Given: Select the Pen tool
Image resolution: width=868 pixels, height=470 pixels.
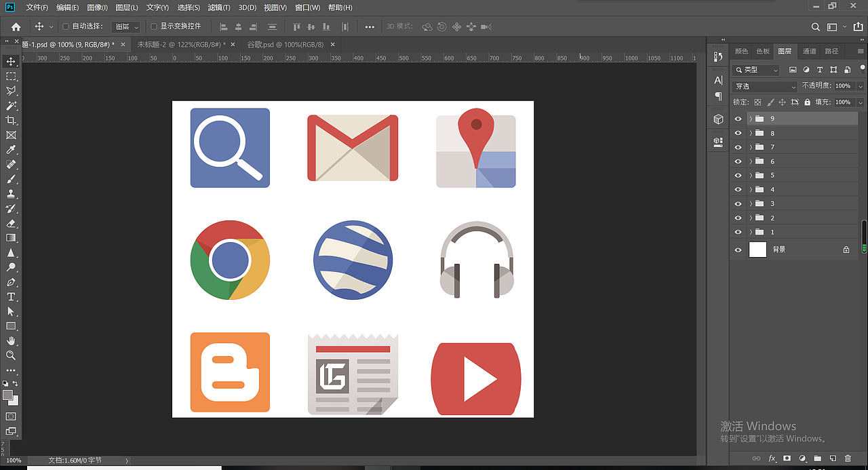Looking at the screenshot, I should click(11, 282).
